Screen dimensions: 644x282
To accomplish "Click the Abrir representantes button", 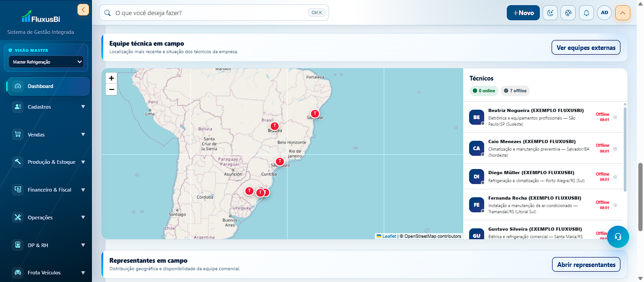I will [x=586, y=265].
